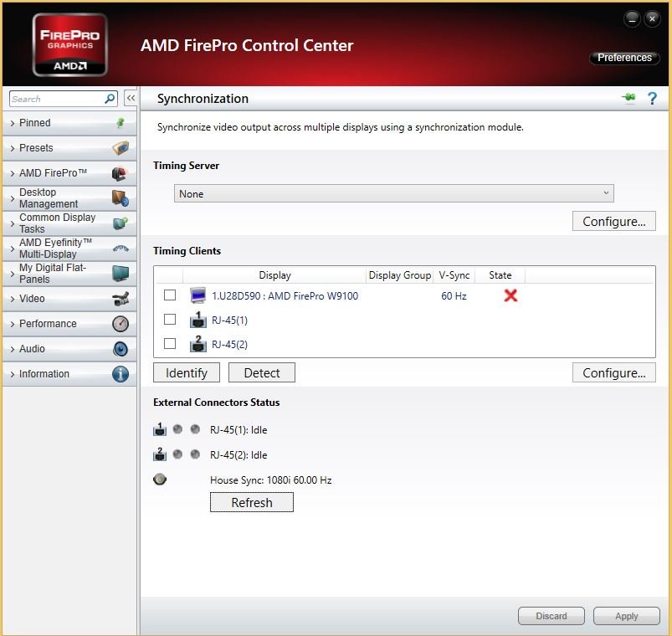Open help with the question mark icon
Image resolution: width=672 pixels, height=636 pixels.
[652, 99]
